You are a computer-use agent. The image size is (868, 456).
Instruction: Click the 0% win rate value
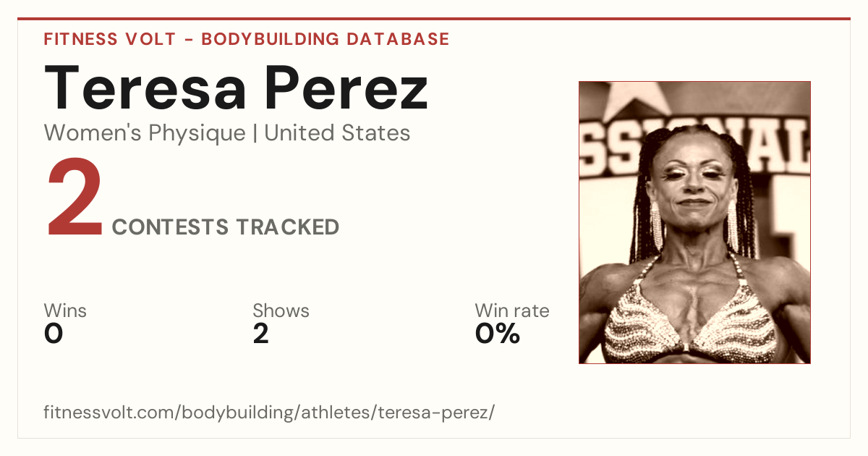[x=498, y=334]
